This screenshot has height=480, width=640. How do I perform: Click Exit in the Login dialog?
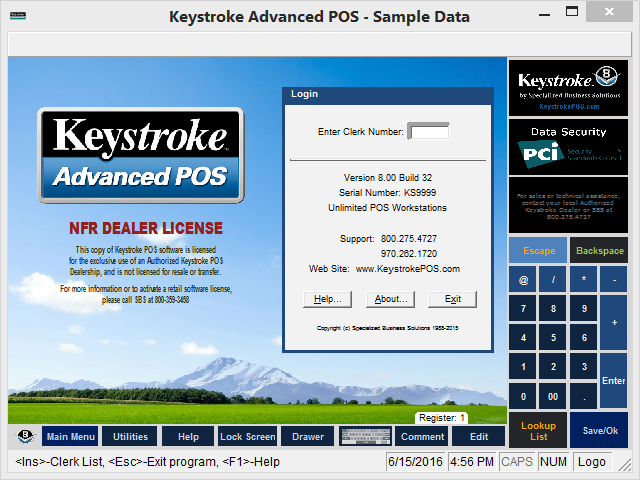pyautogui.click(x=452, y=299)
